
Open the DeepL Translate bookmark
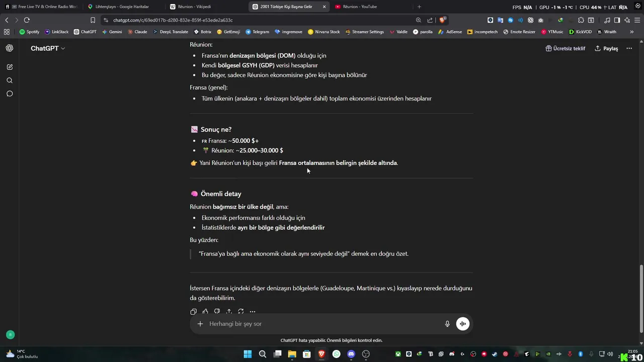coord(171,32)
